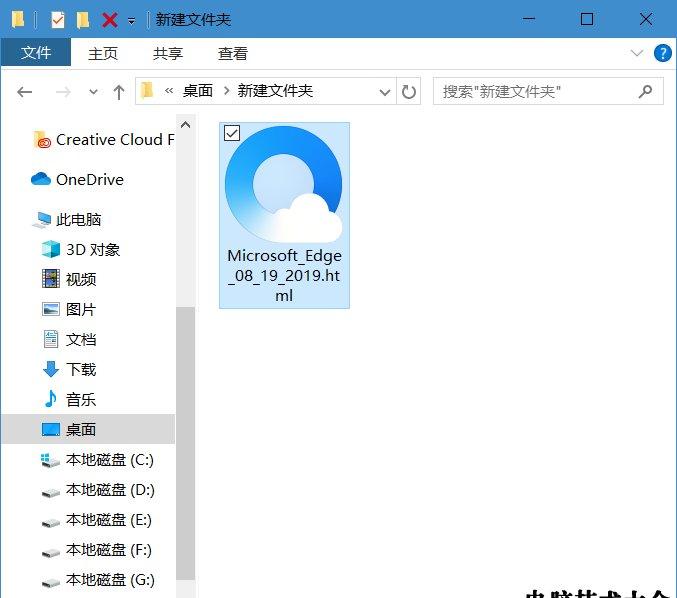Switch to the 查看 ribbon tab
677x598 pixels.
coord(233,54)
